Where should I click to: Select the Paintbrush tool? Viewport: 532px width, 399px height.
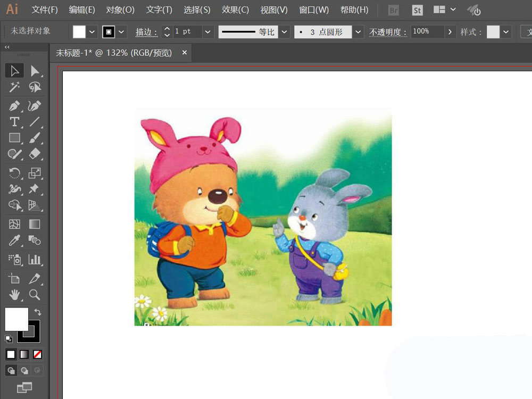(35, 138)
